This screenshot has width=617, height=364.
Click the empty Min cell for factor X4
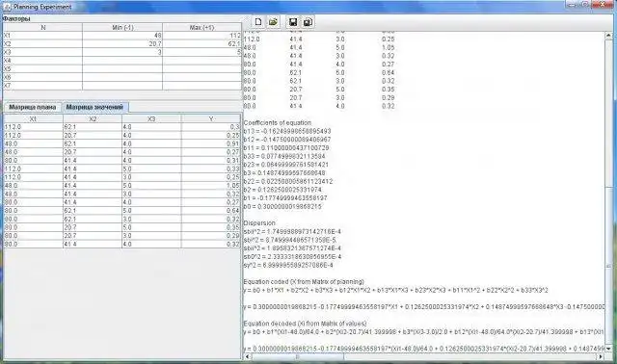[122, 61]
